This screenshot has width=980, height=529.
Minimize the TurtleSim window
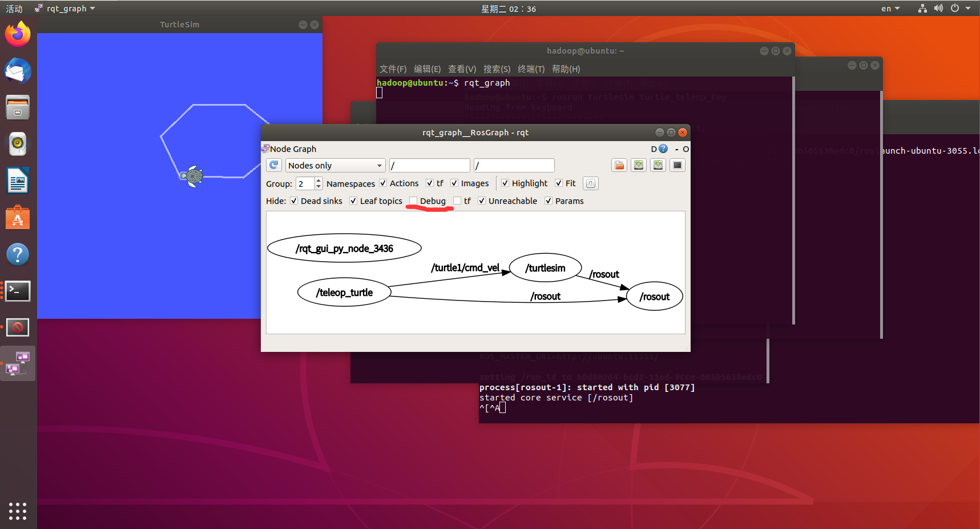[303, 25]
